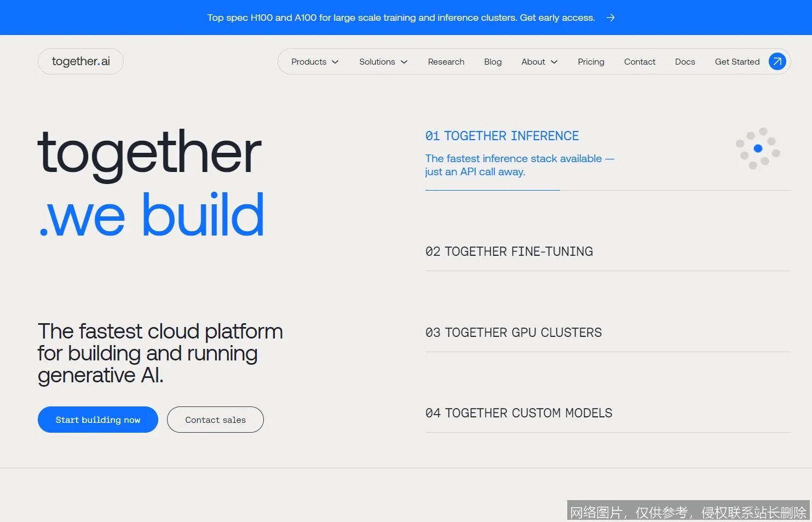Click the Get Started link
Image resolution: width=812 pixels, height=522 pixels.
coord(736,61)
